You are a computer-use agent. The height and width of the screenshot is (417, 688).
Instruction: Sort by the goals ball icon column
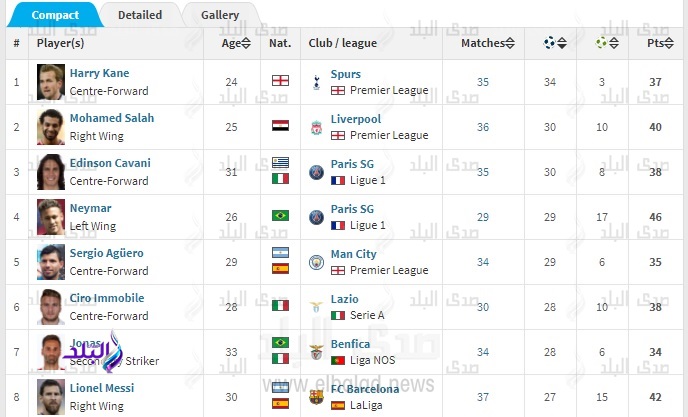(x=554, y=43)
